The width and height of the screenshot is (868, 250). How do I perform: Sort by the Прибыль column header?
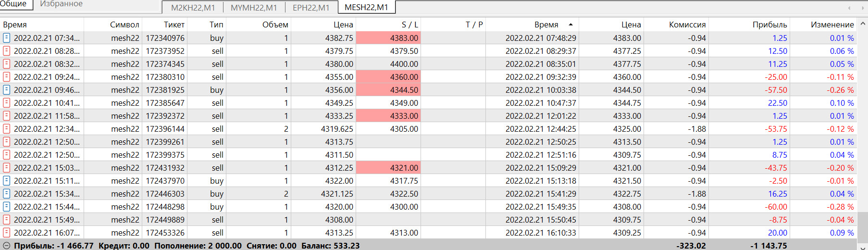(x=769, y=25)
